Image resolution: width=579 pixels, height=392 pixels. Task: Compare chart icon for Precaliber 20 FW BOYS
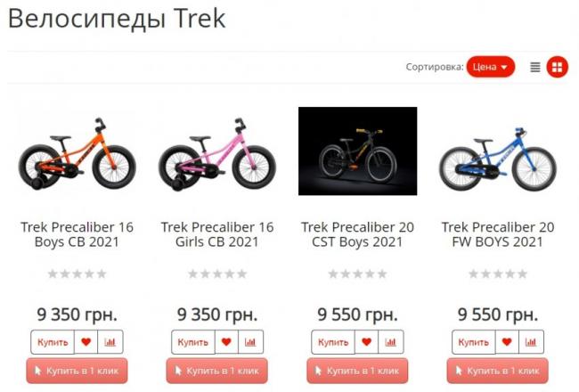coord(531,342)
